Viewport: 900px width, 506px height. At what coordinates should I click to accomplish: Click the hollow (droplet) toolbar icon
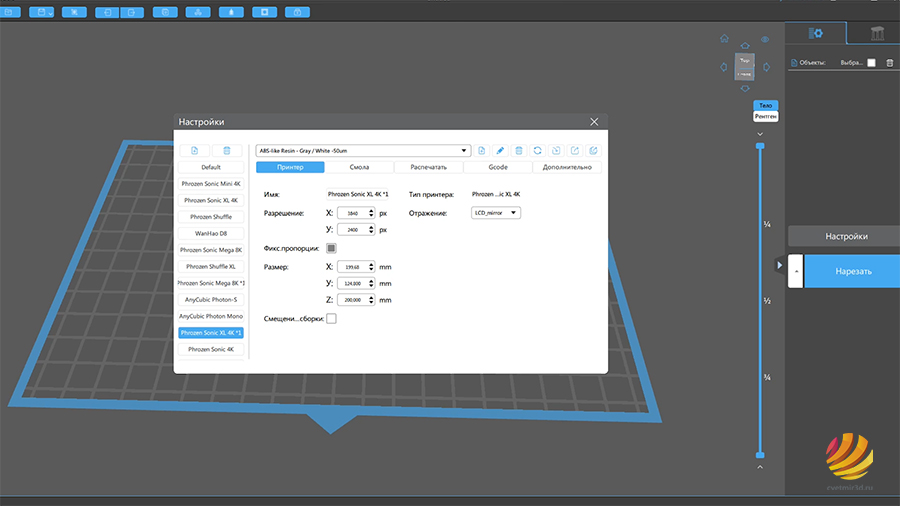tap(231, 12)
